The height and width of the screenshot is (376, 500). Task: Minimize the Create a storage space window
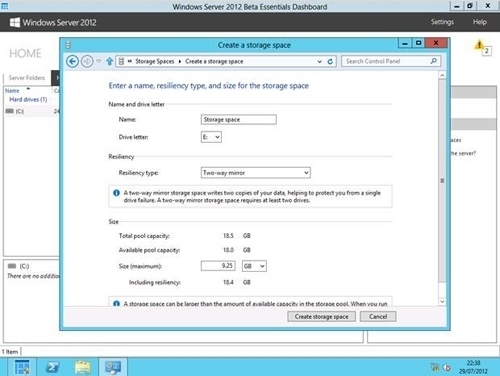[x=405, y=43]
